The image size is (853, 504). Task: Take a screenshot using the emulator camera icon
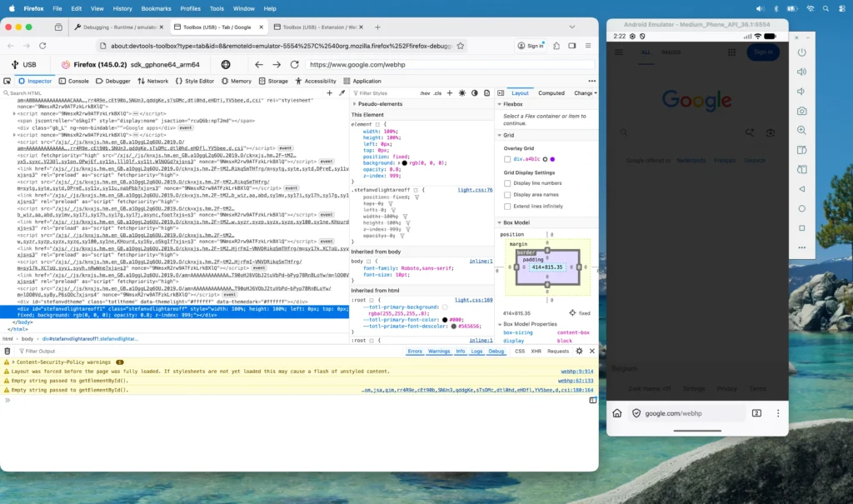click(801, 110)
